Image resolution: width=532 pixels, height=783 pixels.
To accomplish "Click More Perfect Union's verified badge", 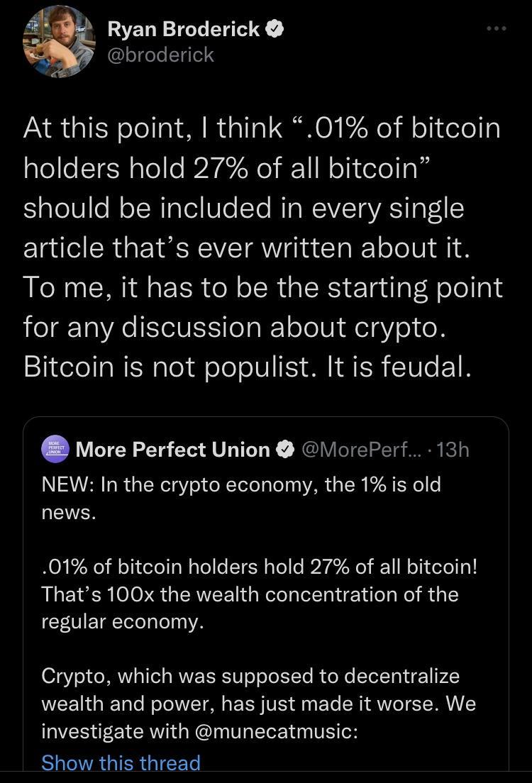I will [x=287, y=448].
